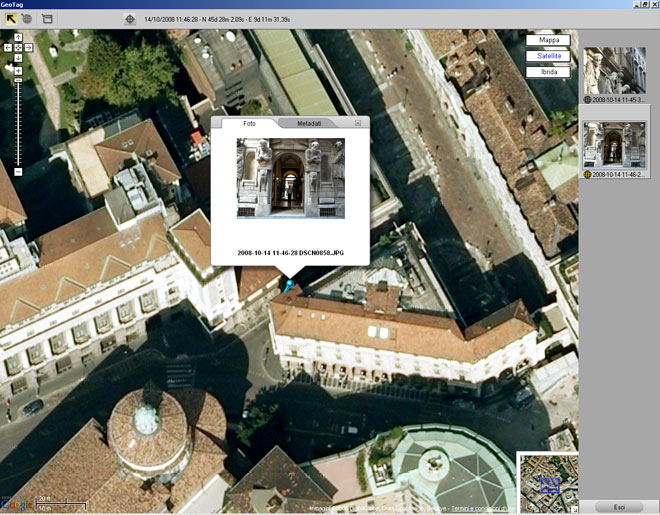660x515 pixels.
Task: Pan the map left
Action: [8, 48]
